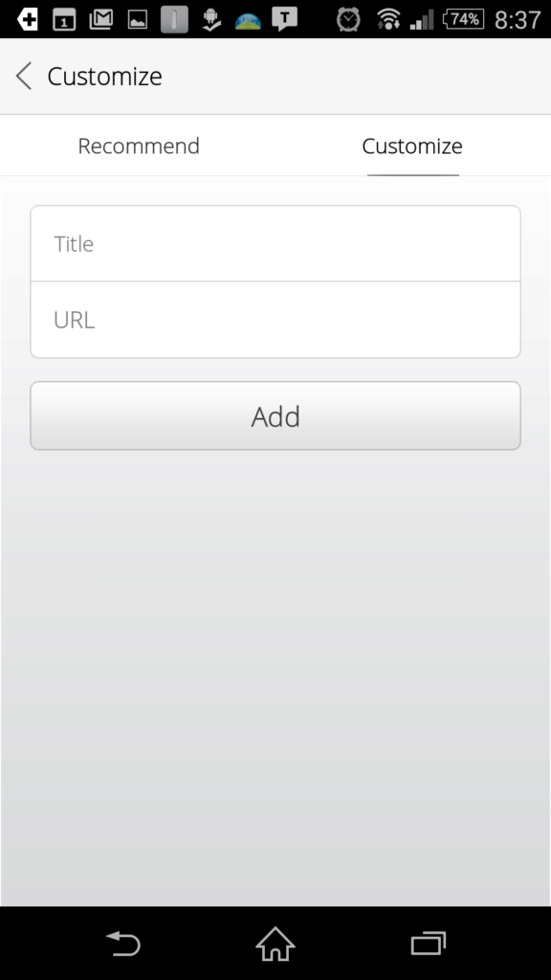The width and height of the screenshot is (551, 980).
Task: Tap the picture notification icon
Action: 138,19
